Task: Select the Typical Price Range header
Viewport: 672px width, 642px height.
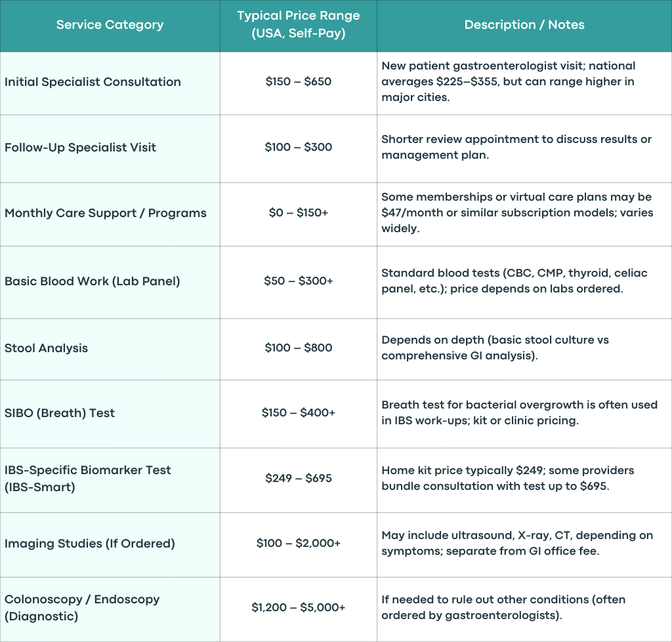Action: (299, 26)
